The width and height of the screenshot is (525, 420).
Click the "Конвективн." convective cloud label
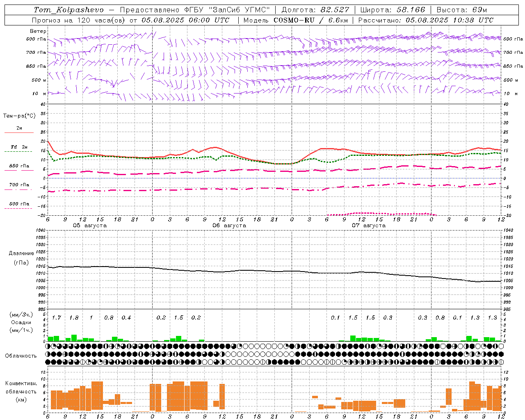(21, 383)
